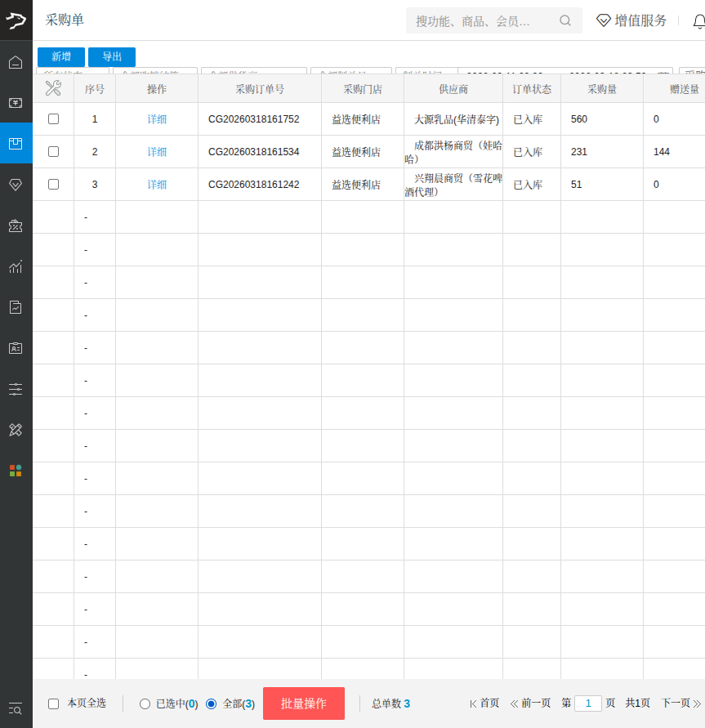Click the home icon in sidebar

[x=16, y=62]
